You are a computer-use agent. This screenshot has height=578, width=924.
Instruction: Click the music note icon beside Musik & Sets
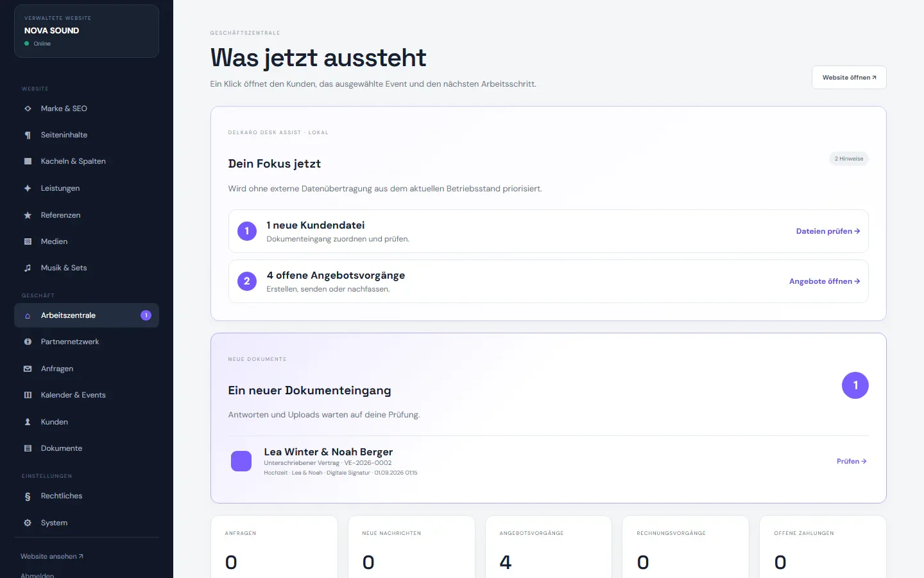click(28, 268)
